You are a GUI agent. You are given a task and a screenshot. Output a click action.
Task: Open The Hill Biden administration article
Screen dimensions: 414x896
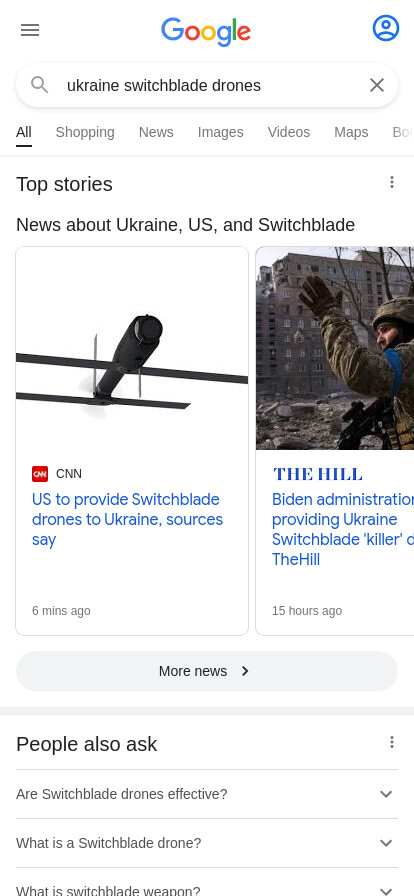[x=343, y=529]
